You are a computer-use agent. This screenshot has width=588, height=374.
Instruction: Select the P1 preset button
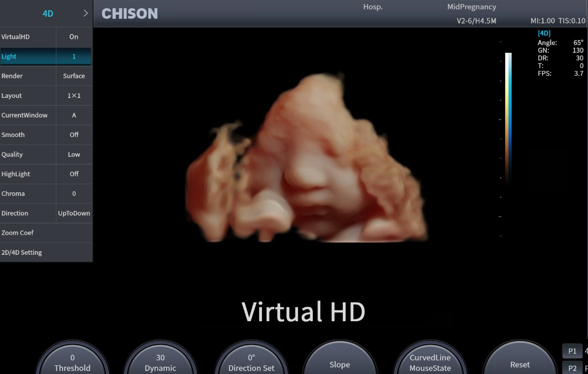[572, 351]
